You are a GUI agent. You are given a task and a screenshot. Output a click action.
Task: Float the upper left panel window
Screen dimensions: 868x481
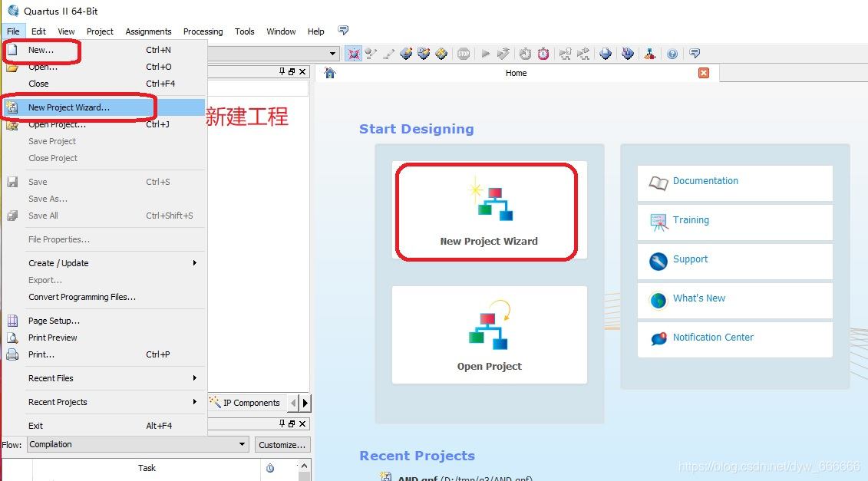pos(292,71)
